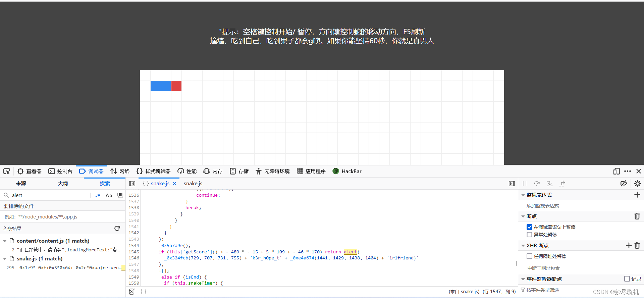Collapse snake.js search result group

[5, 259]
